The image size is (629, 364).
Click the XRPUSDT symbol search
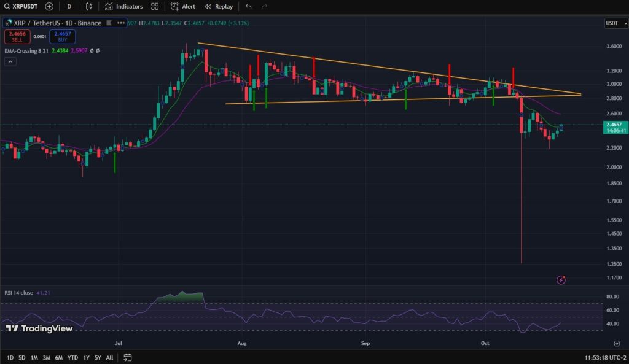click(20, 7)
